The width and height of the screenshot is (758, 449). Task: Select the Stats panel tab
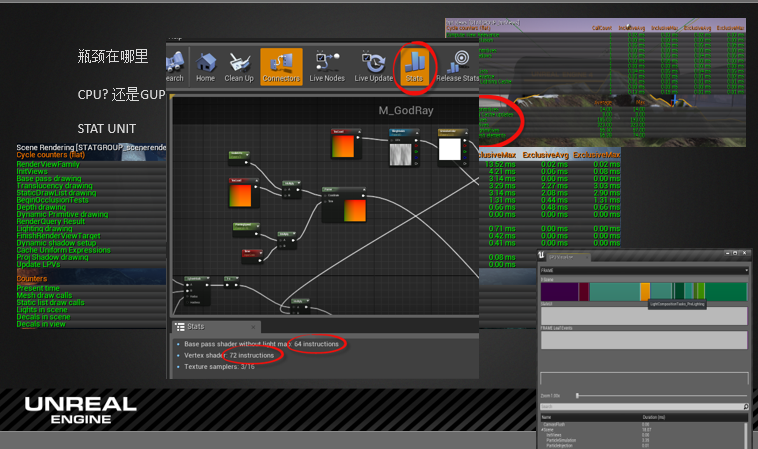click(x=217, y=327)
